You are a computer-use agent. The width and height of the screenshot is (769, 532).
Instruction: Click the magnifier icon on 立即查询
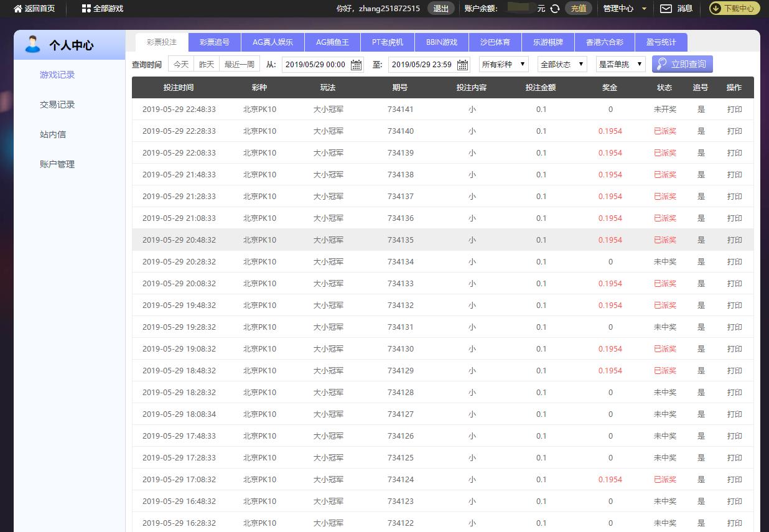[662, 64]
